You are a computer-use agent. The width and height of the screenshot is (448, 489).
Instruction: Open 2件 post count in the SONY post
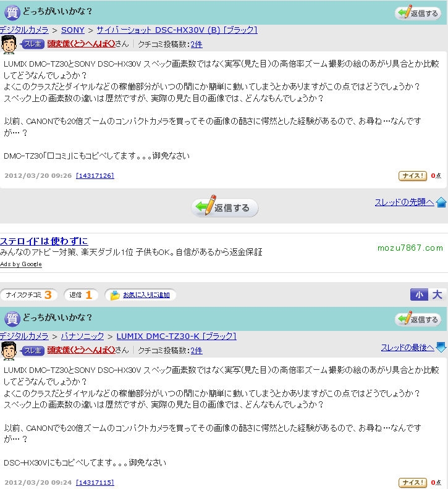coord(197,44)
